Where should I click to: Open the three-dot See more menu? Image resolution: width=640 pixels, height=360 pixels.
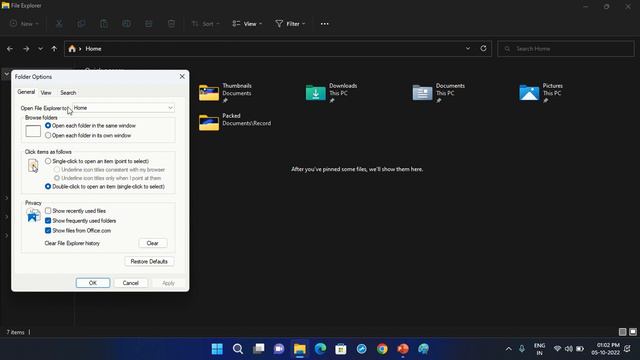(x=324, y=24)
